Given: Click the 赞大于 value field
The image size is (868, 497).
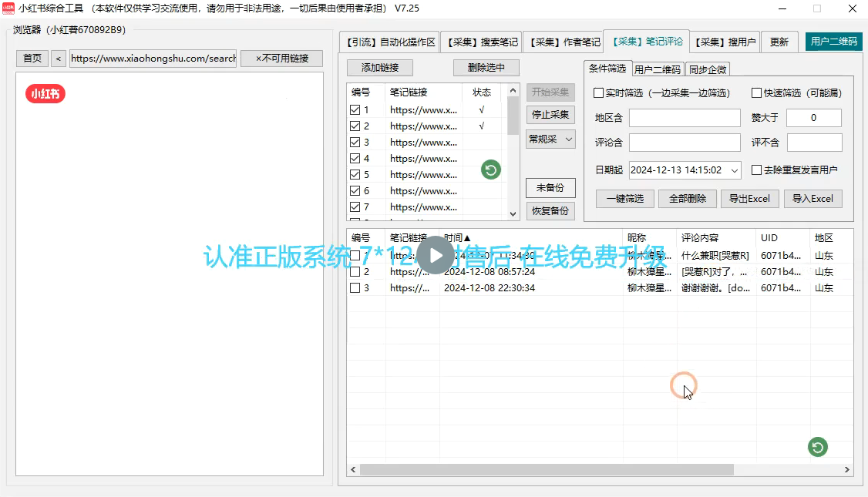Looking at the screenshot, I should (814, 118).
